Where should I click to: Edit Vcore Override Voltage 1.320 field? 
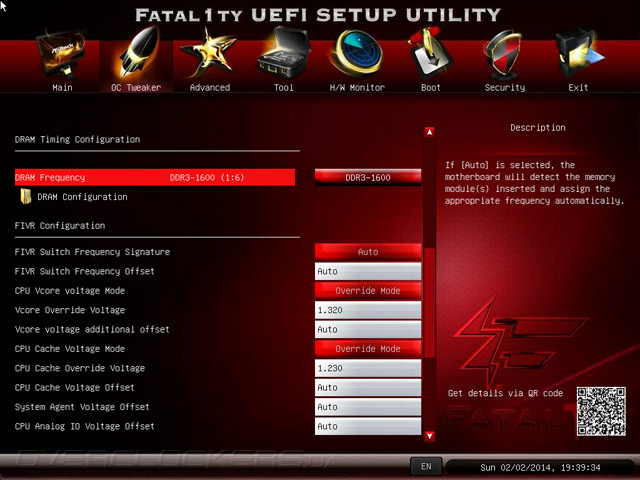[368, 310]
